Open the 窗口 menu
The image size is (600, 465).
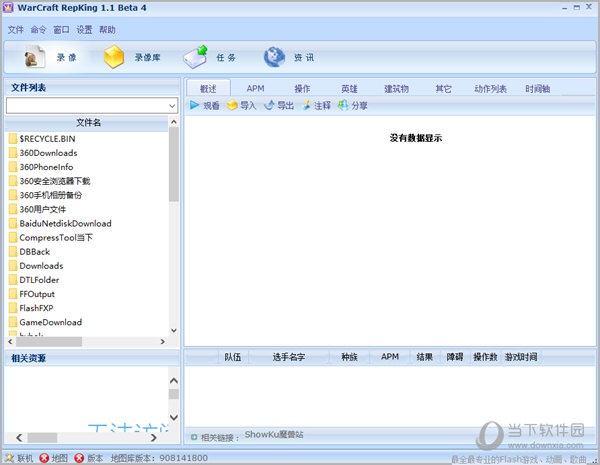(61, 29)
